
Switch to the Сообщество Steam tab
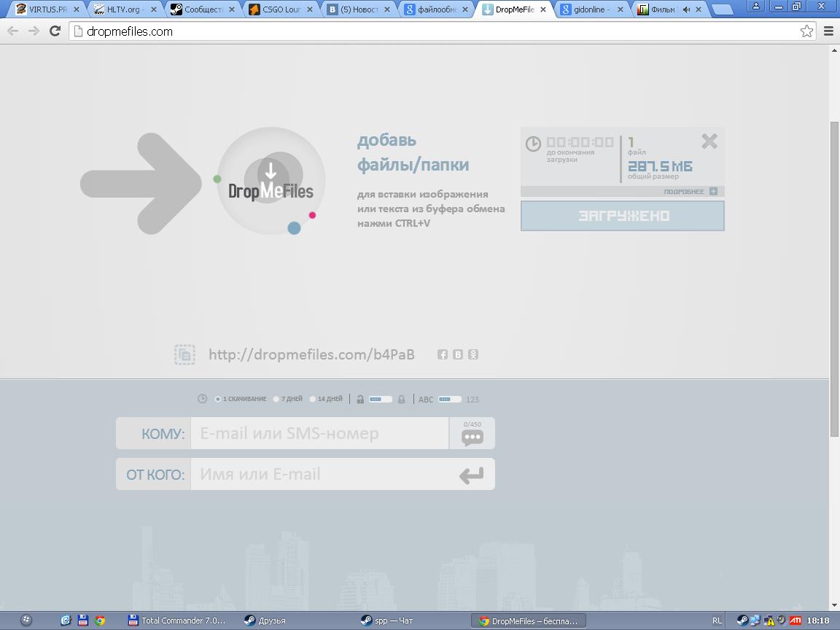click(203, 9)
